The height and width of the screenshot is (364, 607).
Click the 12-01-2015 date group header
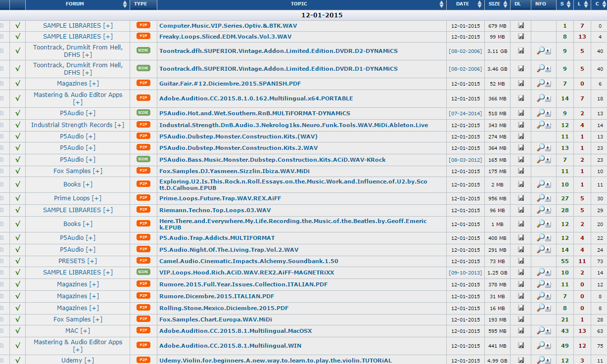click(x=322, y=15)
